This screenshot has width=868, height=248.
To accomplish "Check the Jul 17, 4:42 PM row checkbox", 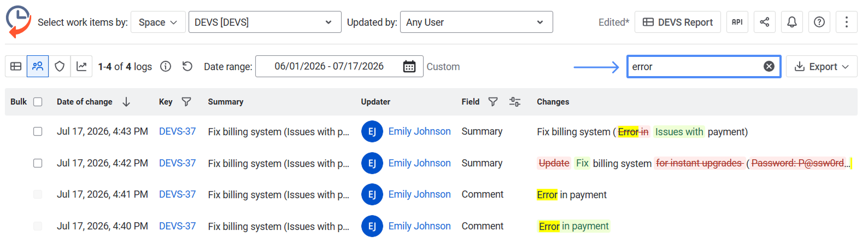I will click(x=38, y=163).
